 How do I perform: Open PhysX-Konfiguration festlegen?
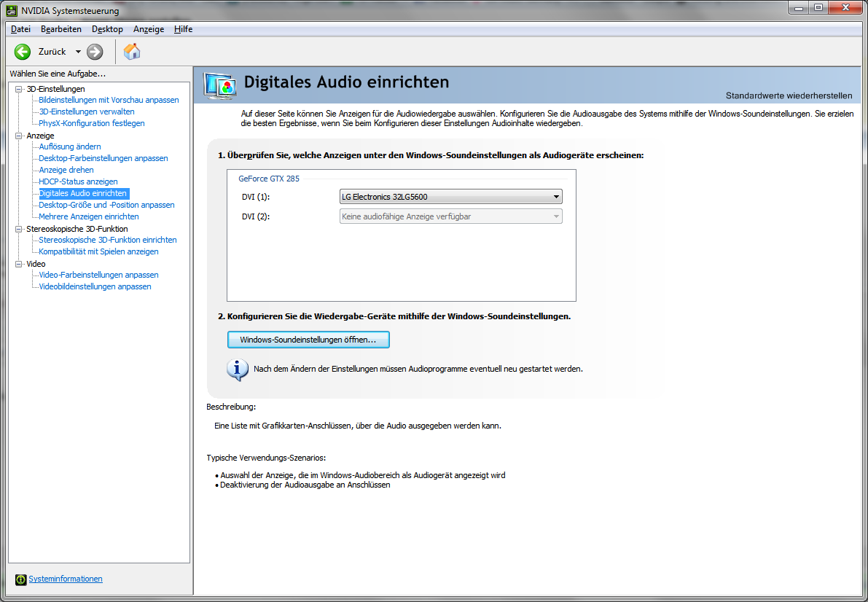pos(92,123)
